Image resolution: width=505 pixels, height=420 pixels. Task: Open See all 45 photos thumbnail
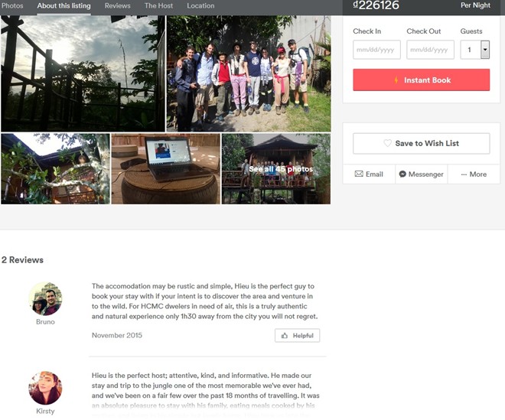[x=276, y=169]
